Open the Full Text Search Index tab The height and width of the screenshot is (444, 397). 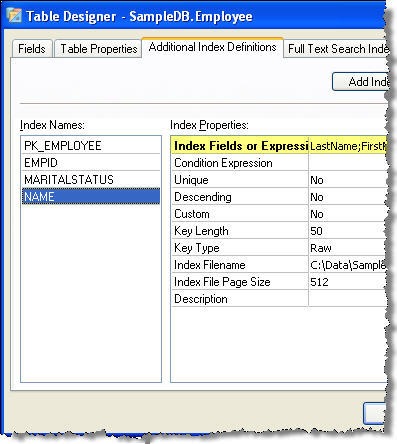pos(337,49)
